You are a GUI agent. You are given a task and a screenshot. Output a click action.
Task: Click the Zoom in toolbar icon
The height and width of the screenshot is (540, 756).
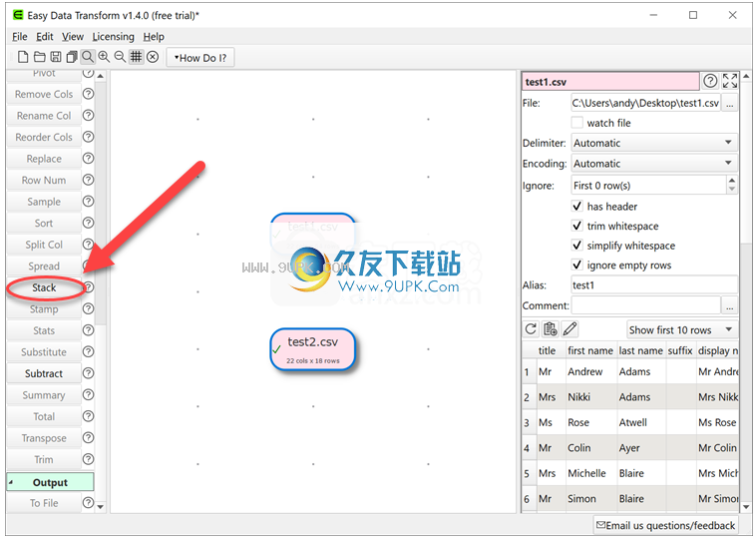pyautogui.click(x=104, y=57)
